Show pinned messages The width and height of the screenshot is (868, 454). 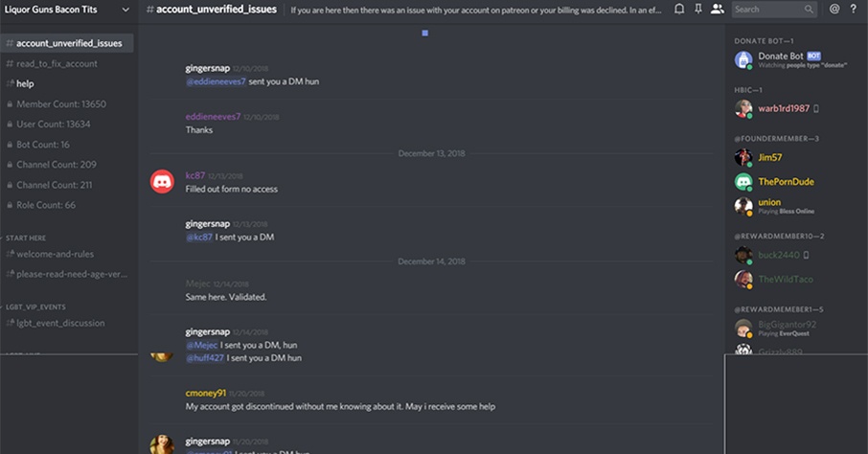point(698,10)
